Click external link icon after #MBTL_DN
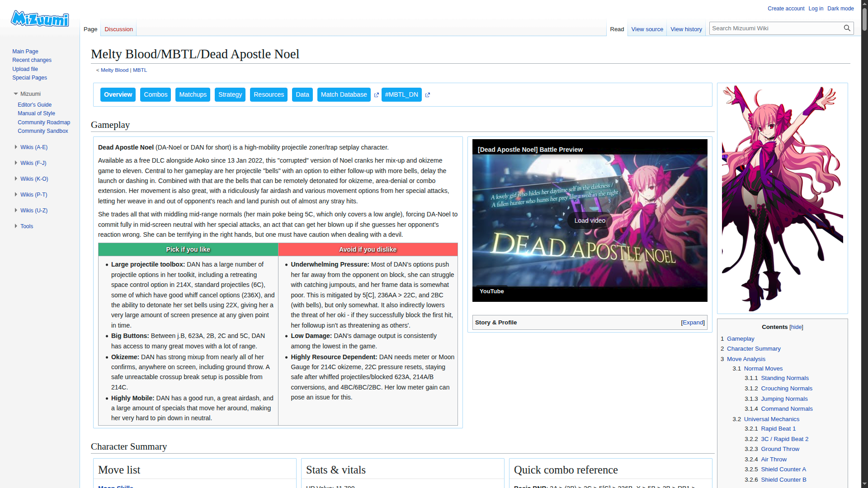 point(427,95)
